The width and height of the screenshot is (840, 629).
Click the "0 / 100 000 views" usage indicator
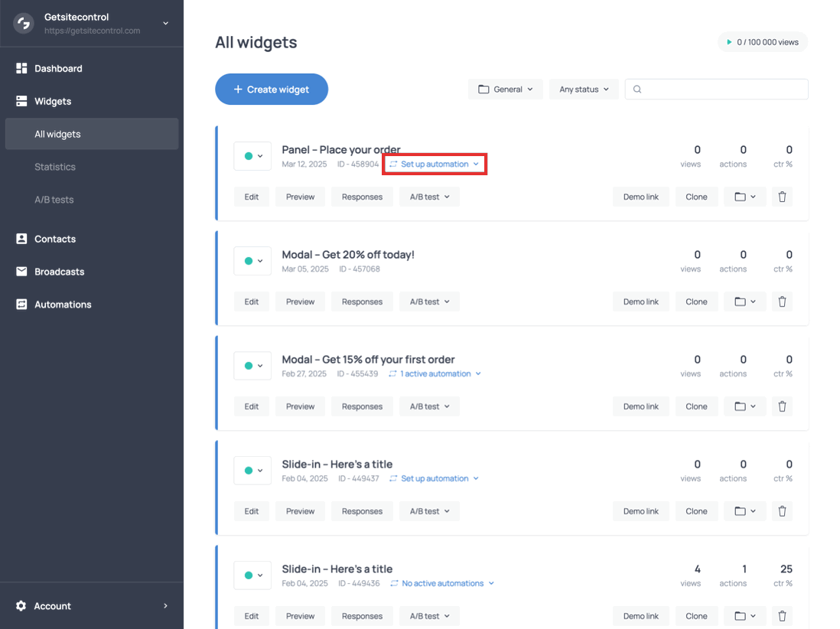pos(762,42)
